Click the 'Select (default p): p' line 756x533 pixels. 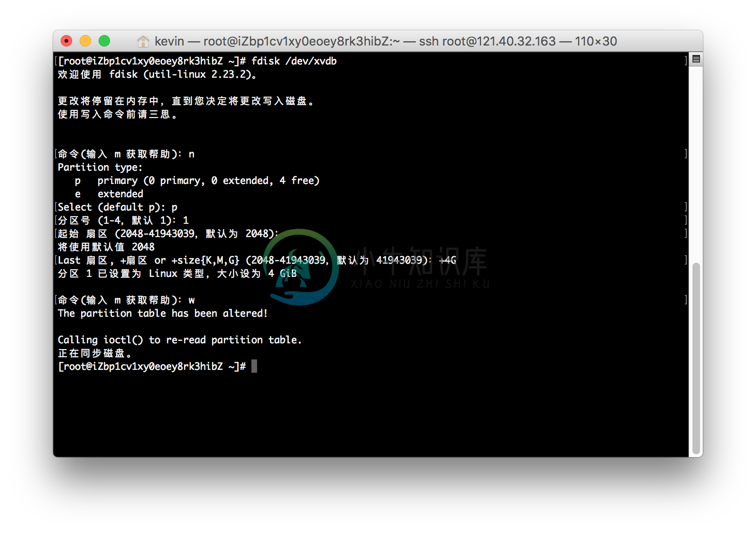pos(118,207)
